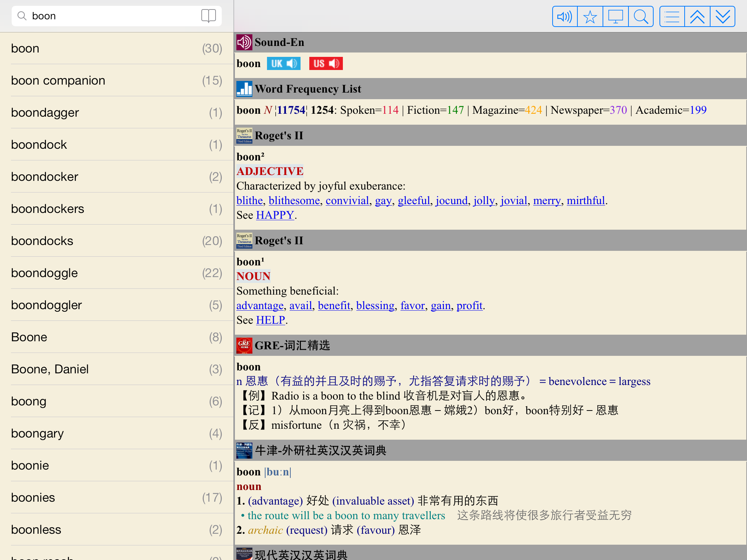Screen dimensions: 747x560
Task: Jump to next dictionary with down chevrons
Action: 723,17
